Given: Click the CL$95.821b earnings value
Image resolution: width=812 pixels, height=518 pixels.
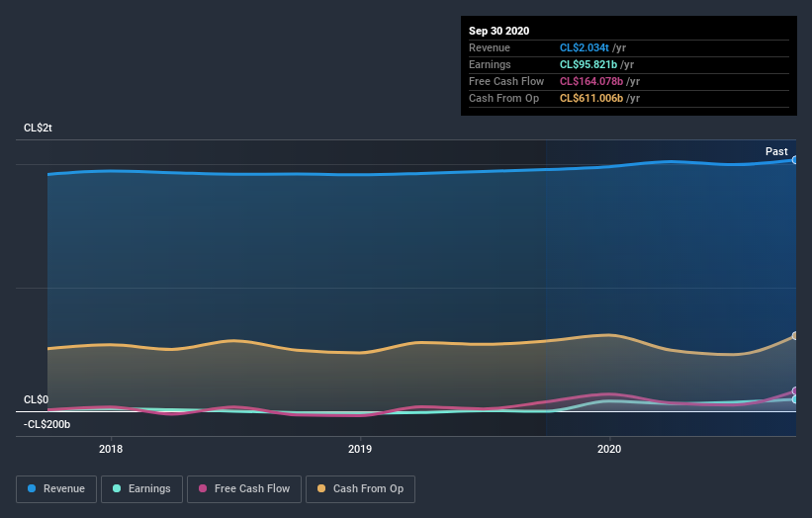Looking at the screenshot, I should (x=588, y=64).
